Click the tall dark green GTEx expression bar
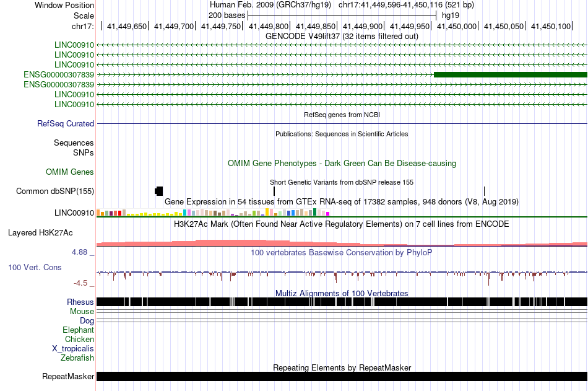Viewport: 588px width, 391px height. [x=314, y=212]
